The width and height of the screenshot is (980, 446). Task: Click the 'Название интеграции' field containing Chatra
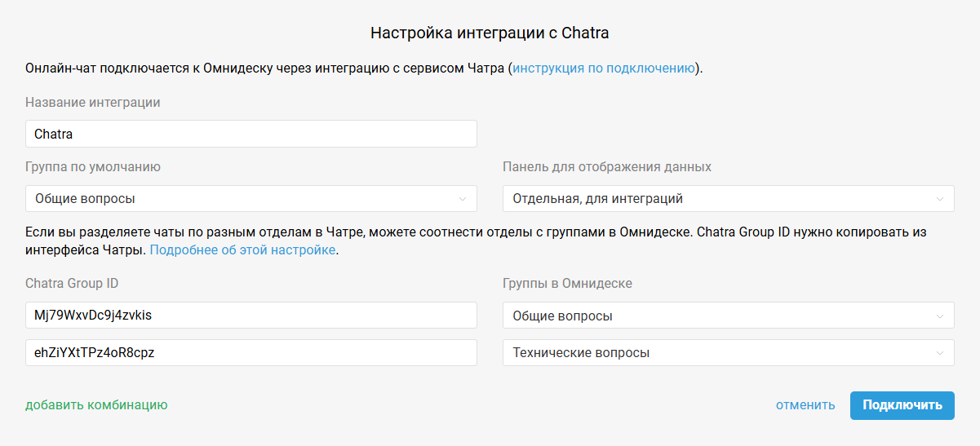251,134
